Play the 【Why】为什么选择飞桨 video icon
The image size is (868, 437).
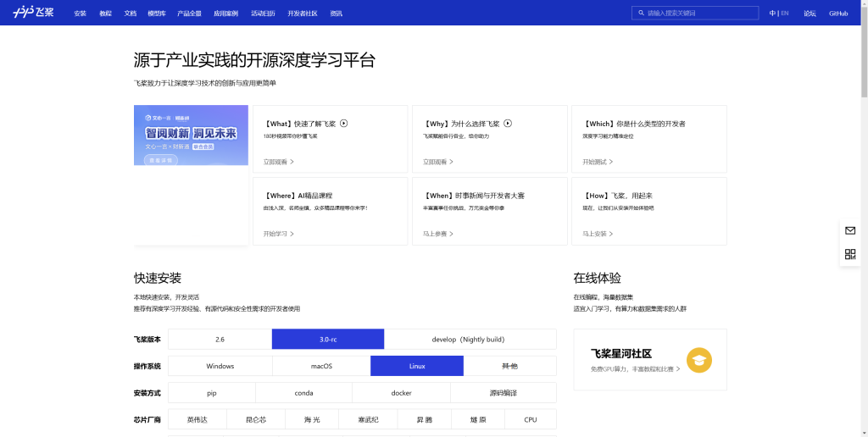[x=508, y=124]
